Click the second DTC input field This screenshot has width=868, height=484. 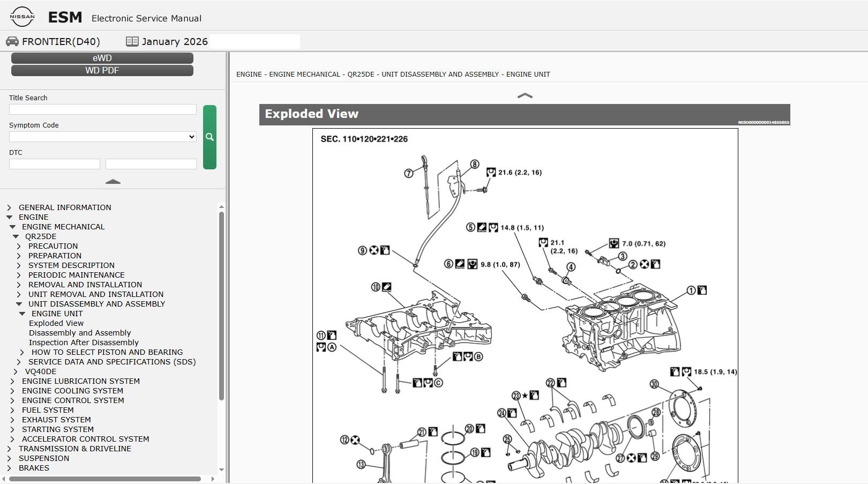point(151,164)
